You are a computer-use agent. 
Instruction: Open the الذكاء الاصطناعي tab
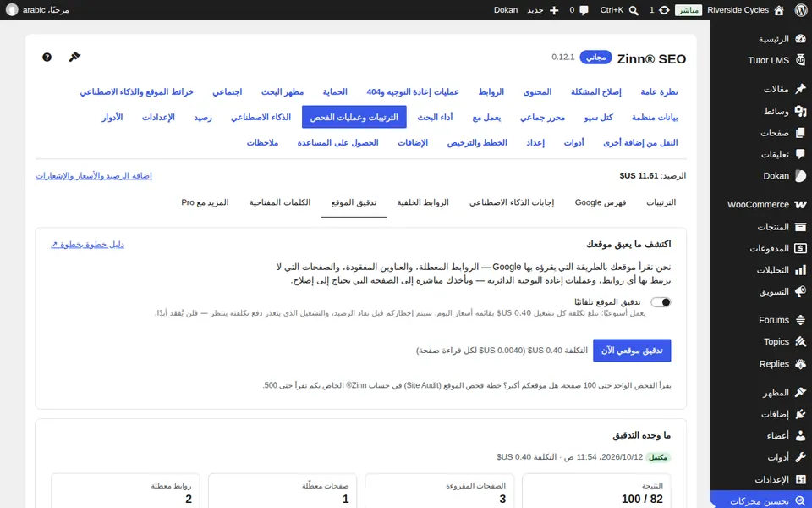(261, 117)
